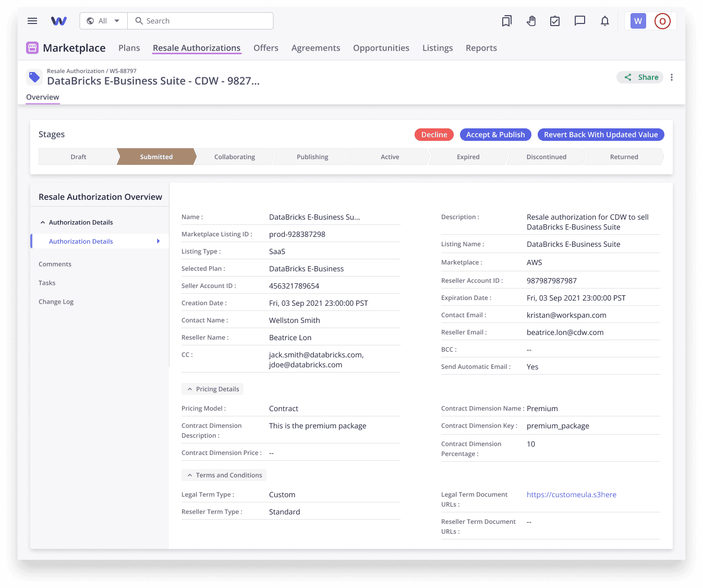Switch to the Offers tab
This screenshot has height=588, width=703.
pyautogui.click(x=266, y=48)
